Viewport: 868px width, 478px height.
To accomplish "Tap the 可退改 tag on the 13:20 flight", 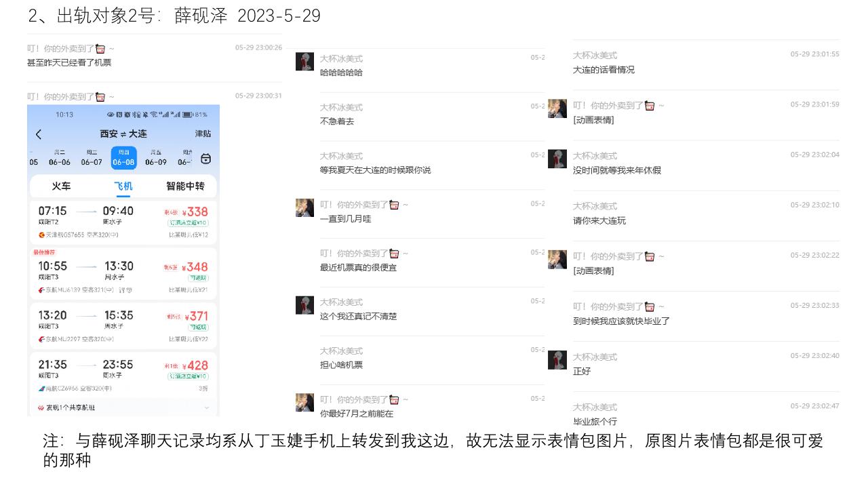I will (198, 328).
